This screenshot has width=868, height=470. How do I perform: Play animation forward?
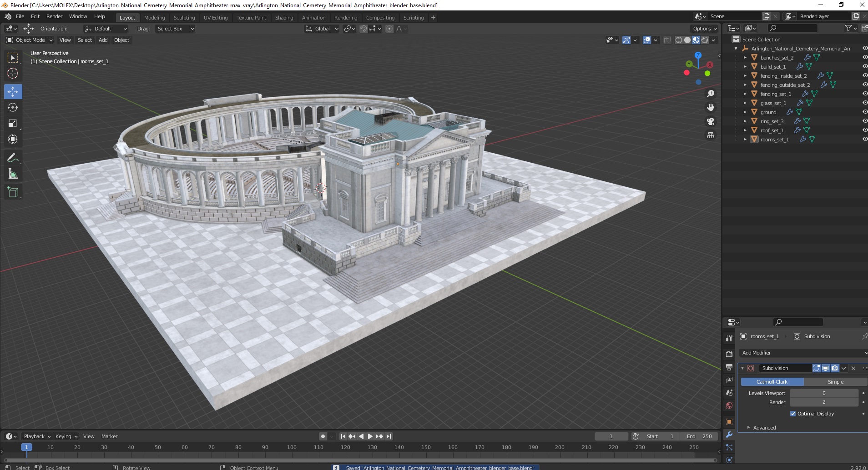tap(370, 436)
